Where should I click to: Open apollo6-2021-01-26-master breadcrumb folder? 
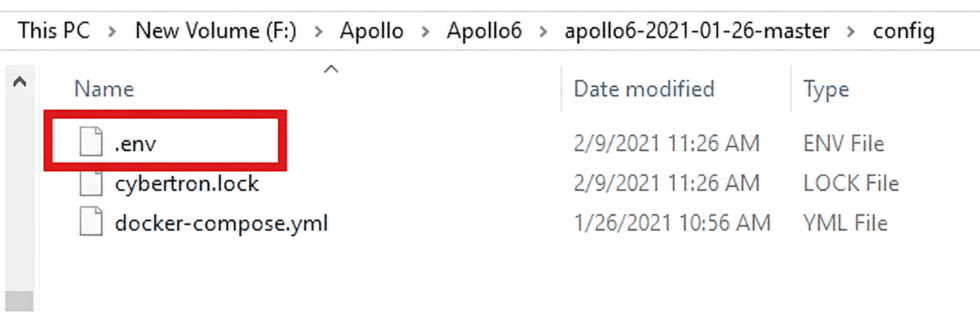point(697,31)
